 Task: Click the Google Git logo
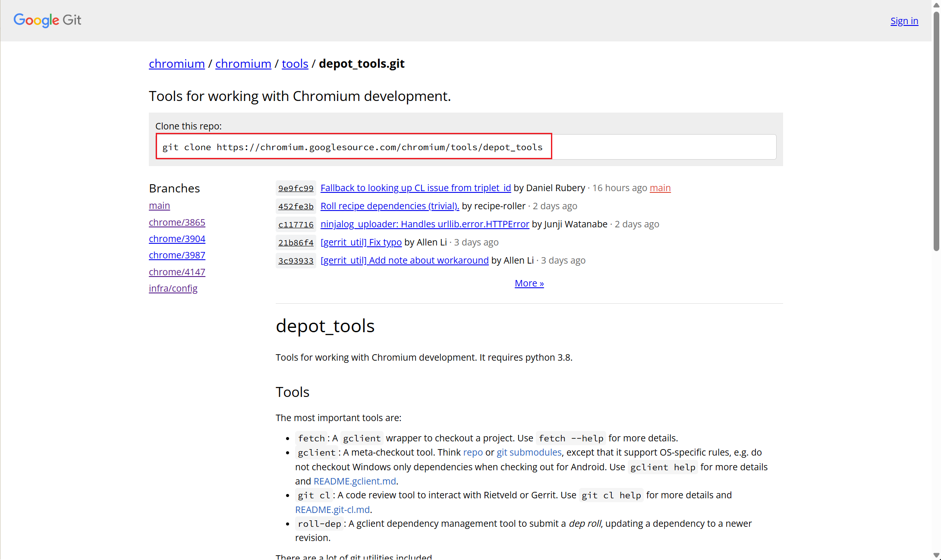(x=47, y=20)
